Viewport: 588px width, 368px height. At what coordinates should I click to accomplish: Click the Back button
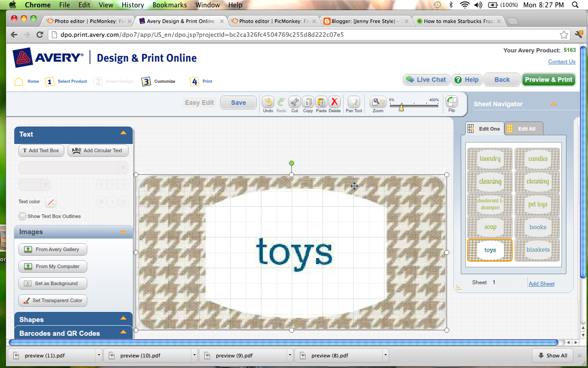tap(502, 80)
